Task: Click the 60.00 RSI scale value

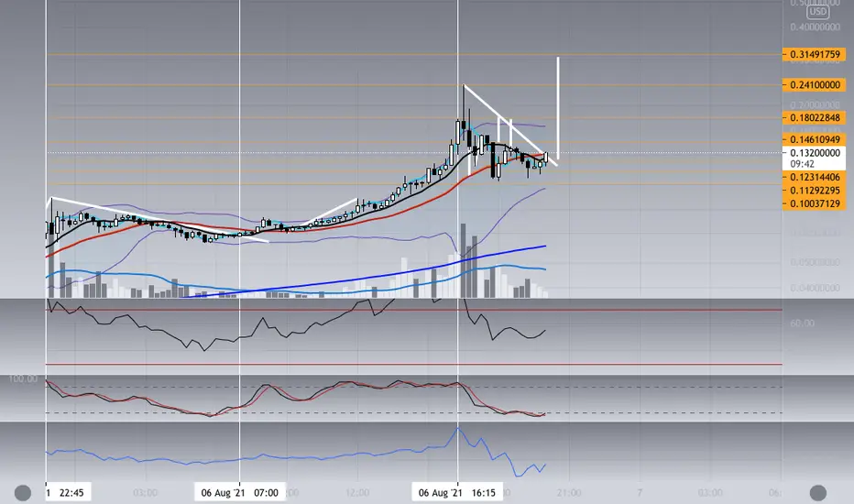Action: click(803, 323)
